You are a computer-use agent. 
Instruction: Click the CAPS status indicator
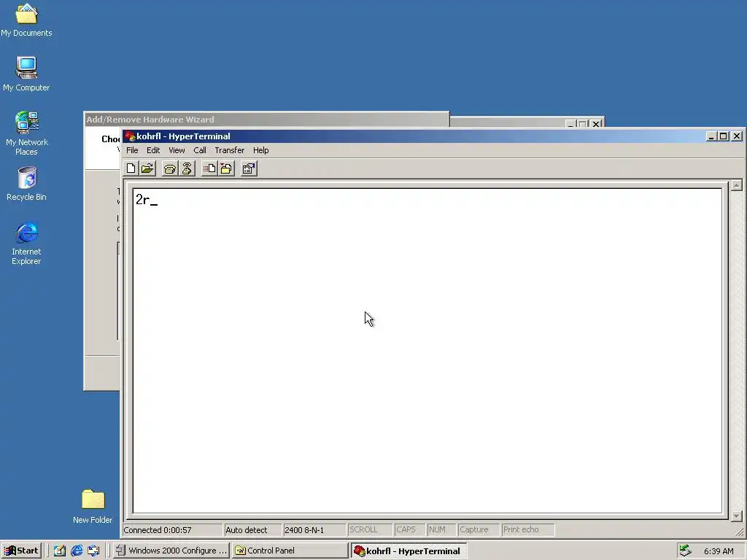coord(409,530)
